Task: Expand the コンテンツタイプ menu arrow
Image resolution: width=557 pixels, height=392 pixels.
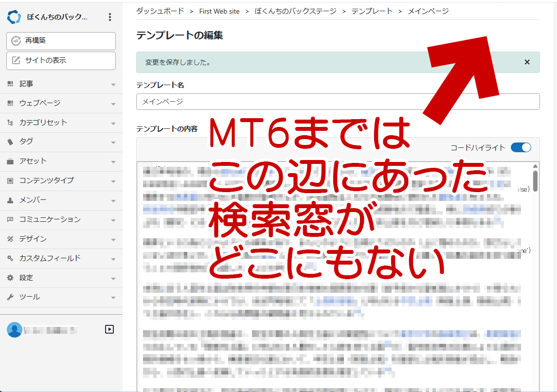Action: tap(113, 181)
